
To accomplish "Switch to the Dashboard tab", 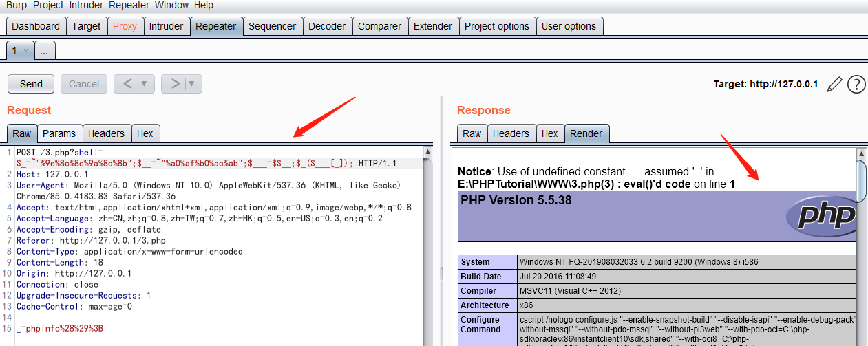I will [36, 26].
